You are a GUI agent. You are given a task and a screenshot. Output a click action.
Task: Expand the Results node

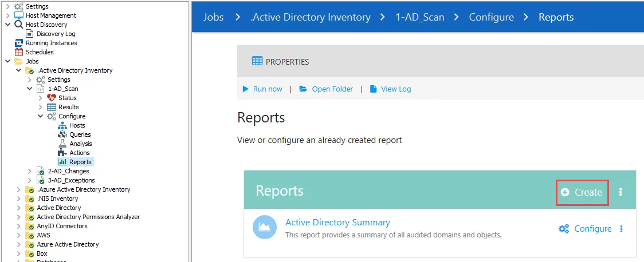40,107
